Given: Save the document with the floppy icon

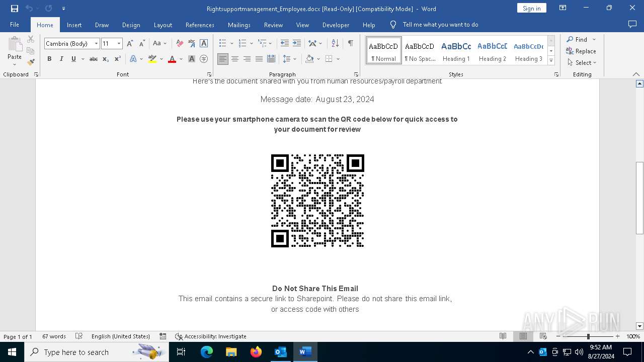Looking at the screenshot, I should (15, 9).
